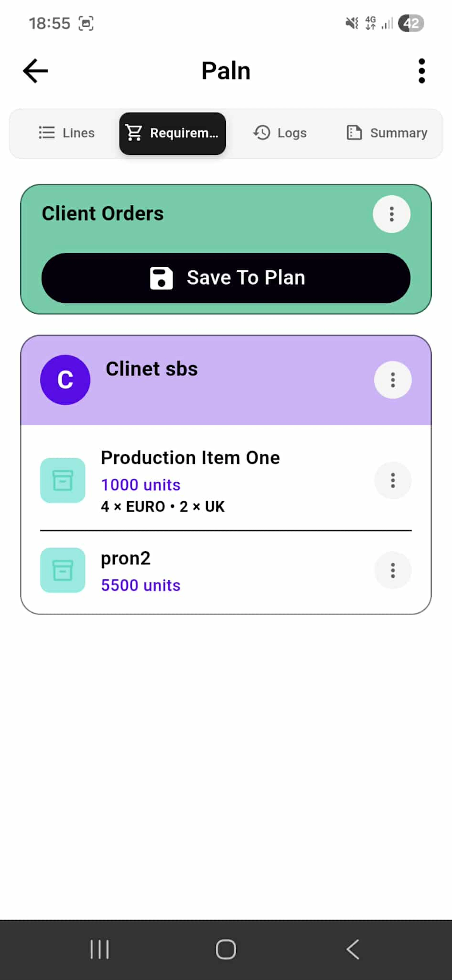Open Client Orders options menu
Image resolution: width=452 pixels, height=980 pixels.
click(x=391, y=214)
